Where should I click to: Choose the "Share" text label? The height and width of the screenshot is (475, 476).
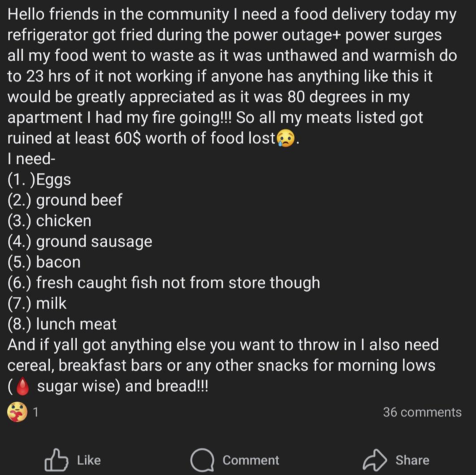[x=412, y=460]
